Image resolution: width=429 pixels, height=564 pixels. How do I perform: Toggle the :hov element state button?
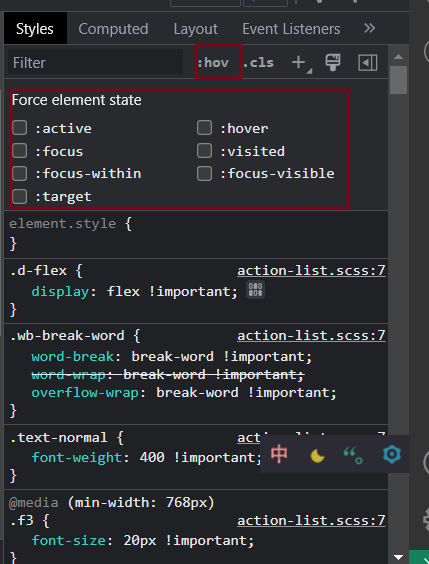tap(213, 63)
